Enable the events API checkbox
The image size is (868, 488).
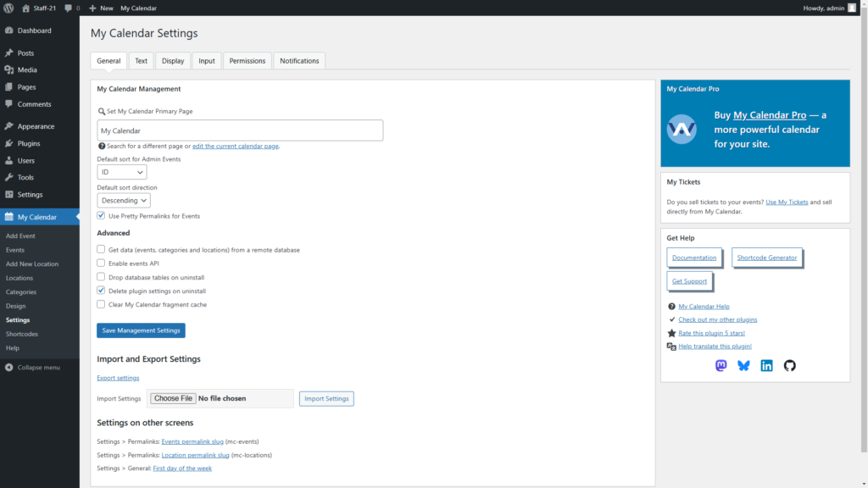(x=102, y=263)
